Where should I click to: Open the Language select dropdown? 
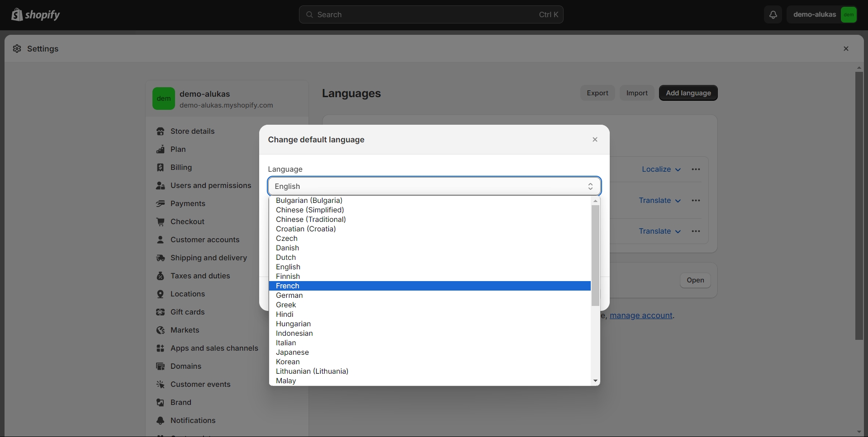(434, 186)
